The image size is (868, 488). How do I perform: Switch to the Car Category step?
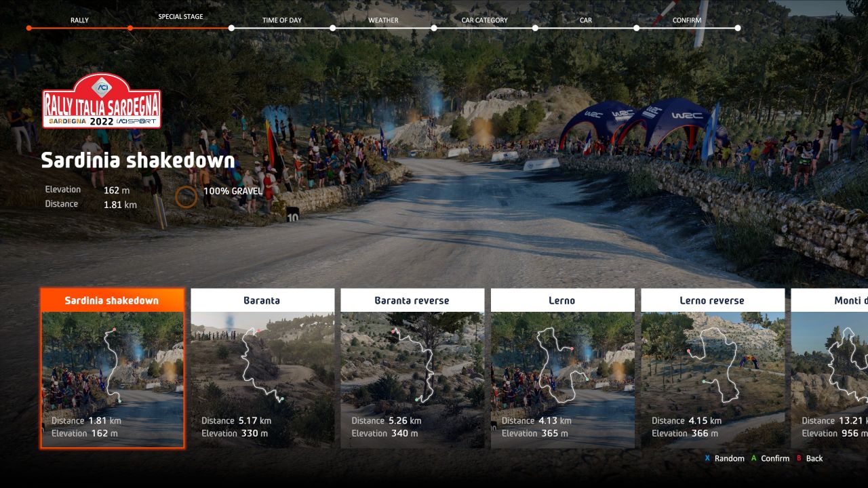[x=484, y=20]
